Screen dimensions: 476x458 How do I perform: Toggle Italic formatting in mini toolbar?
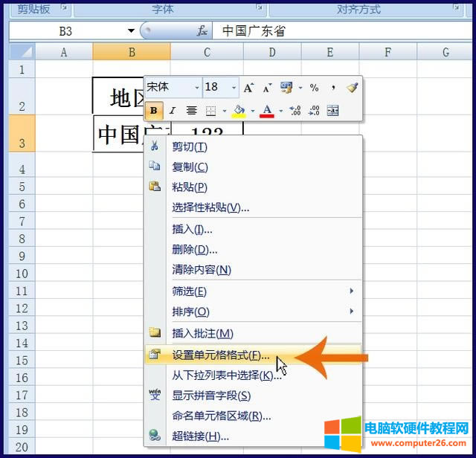tap(172, 111)
